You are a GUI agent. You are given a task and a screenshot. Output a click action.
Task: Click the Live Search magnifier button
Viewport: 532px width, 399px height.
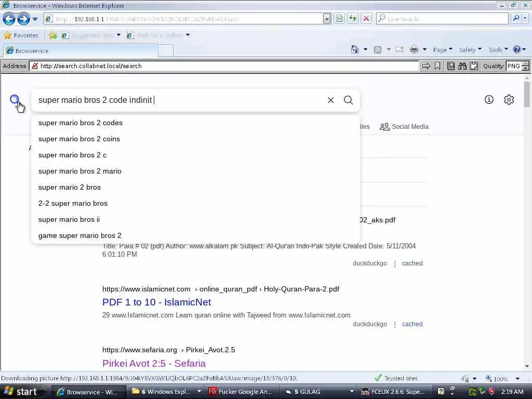point(516,18)
